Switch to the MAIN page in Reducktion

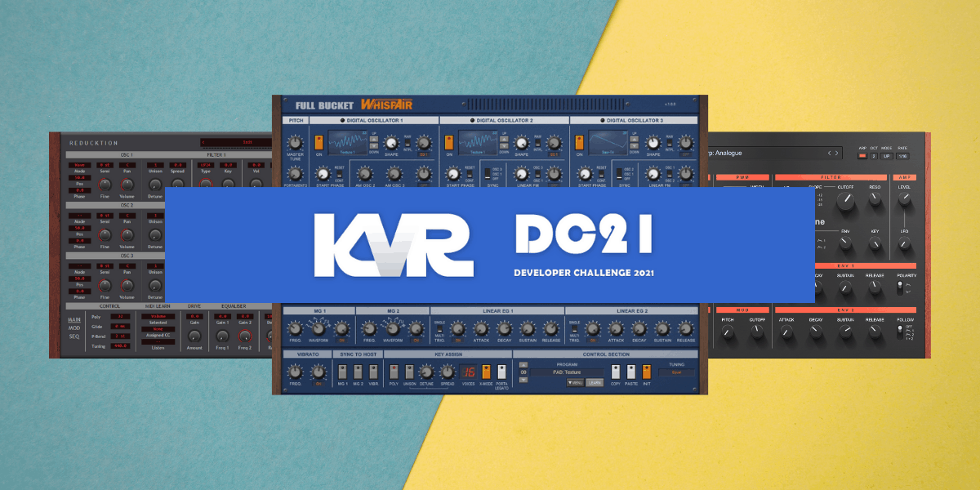74,319
